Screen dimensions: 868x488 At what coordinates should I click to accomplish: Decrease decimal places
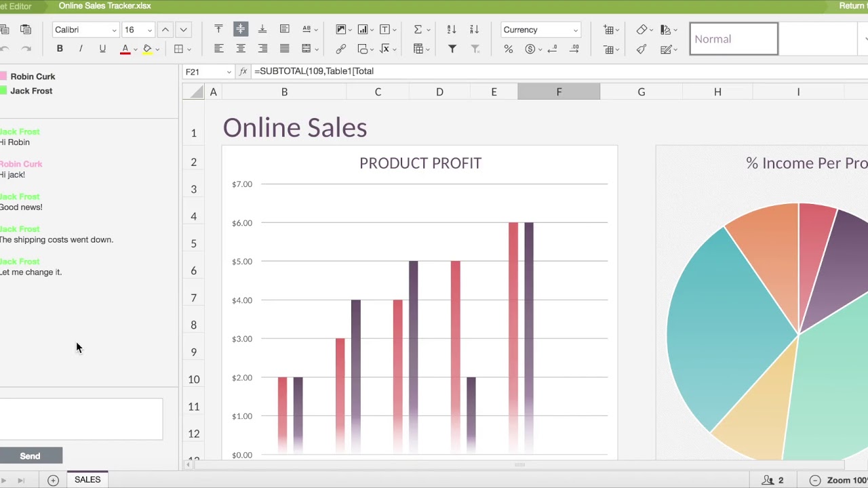coord(552,49)
